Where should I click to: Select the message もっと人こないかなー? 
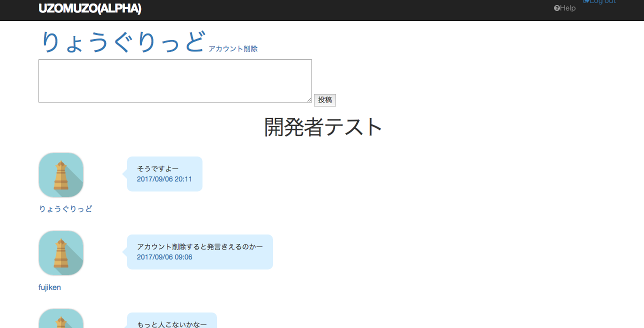pos(172,324)
